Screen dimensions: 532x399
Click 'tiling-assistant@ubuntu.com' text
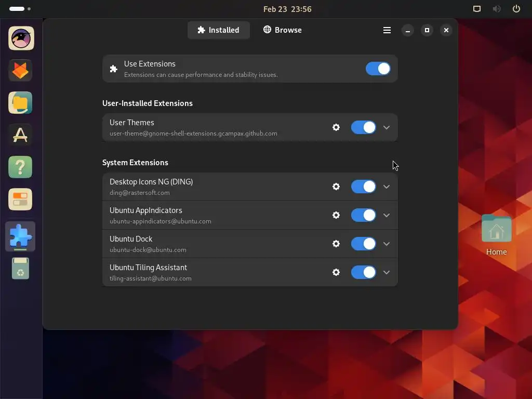pyautogui.click(x=150, y=278)
